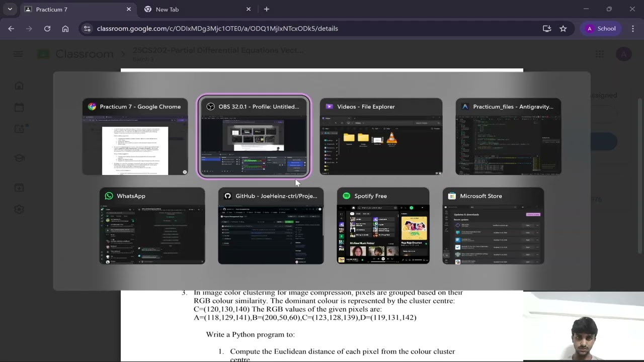Open Classroom sidebar Home icon

[19, 85]
